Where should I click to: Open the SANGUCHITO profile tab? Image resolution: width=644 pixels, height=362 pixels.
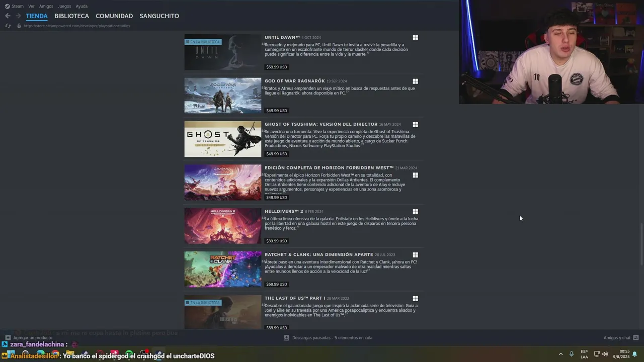point(159,16)
